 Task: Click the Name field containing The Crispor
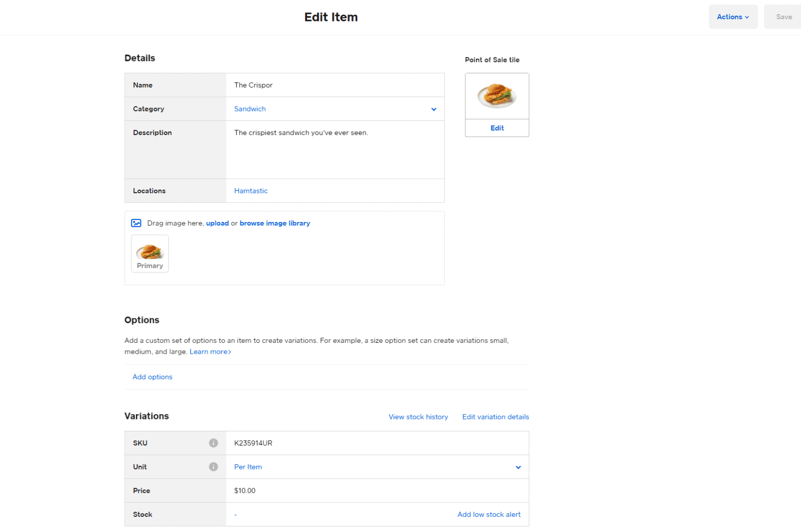(335, 84)
